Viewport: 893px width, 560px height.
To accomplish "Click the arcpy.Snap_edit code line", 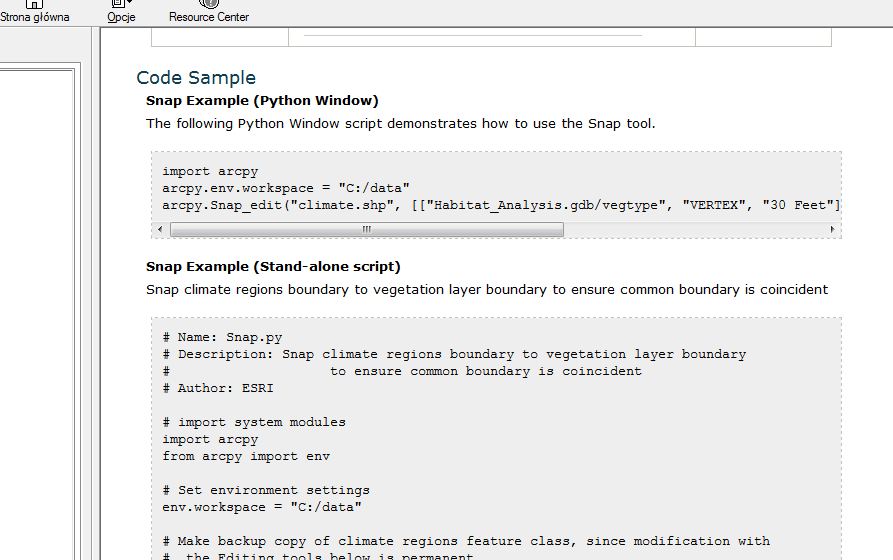I will pyautogui.click(x=501, y=205).
